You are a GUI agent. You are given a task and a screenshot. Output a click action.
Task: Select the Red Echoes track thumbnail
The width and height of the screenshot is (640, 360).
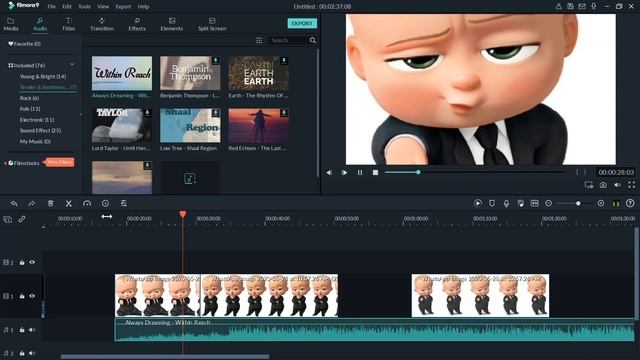click(x=258, y=126)
